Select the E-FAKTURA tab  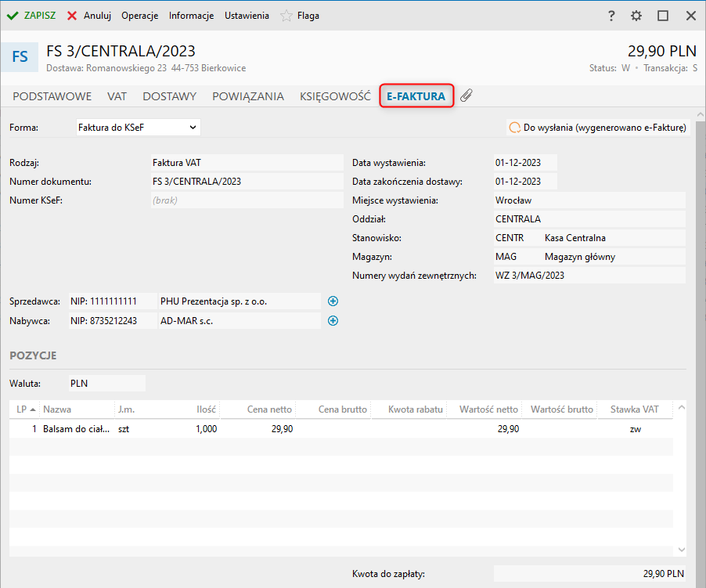(416, 96)
